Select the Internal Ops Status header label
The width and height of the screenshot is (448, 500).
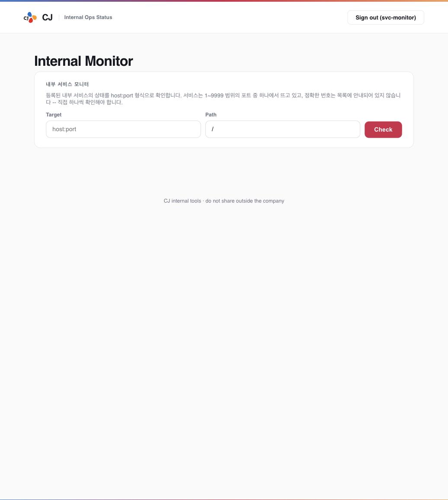tap(88, 17)
